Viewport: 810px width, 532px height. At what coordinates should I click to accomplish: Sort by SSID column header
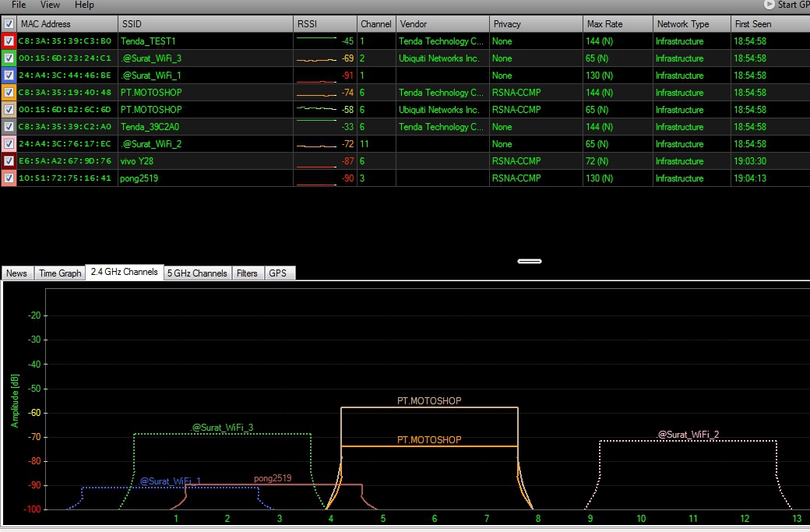tap(206, 24)
